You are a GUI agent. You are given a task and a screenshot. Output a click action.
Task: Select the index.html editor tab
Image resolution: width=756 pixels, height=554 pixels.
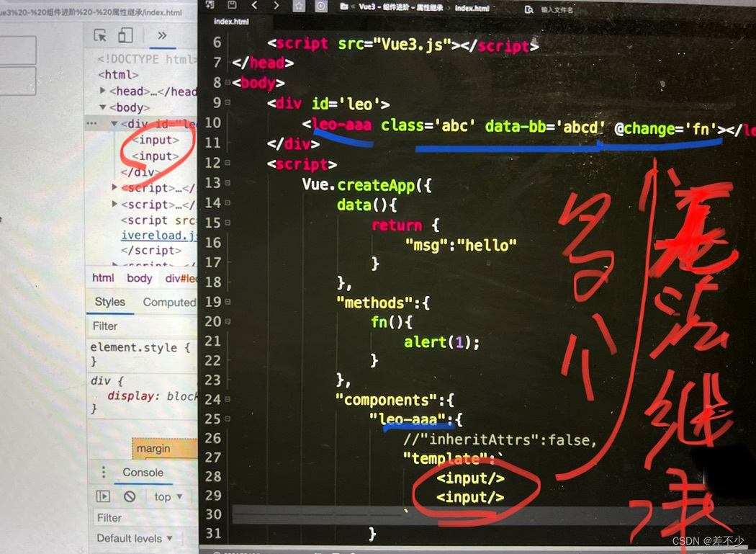pos(231,21)
